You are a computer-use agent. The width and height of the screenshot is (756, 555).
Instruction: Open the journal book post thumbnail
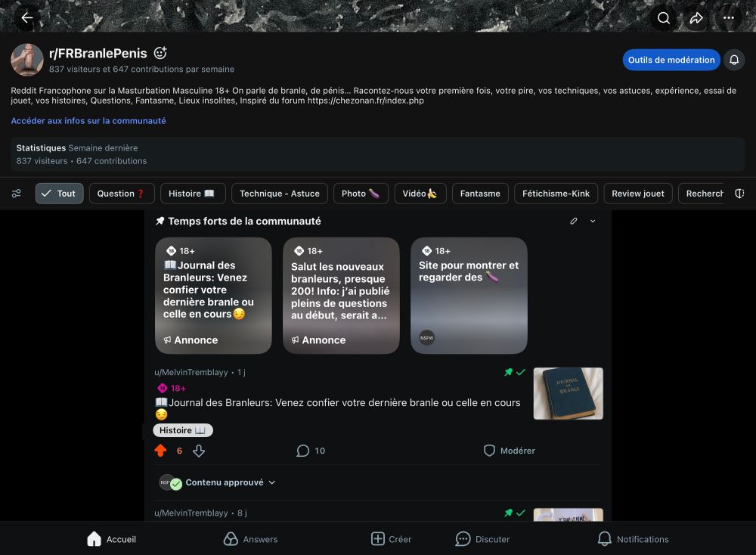(568, 393)
